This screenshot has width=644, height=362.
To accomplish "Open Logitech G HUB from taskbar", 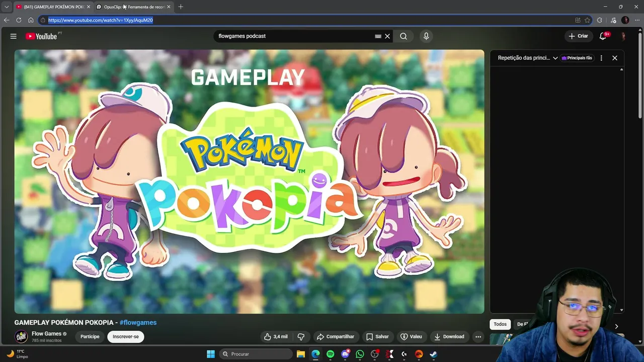I will (404, 354).
